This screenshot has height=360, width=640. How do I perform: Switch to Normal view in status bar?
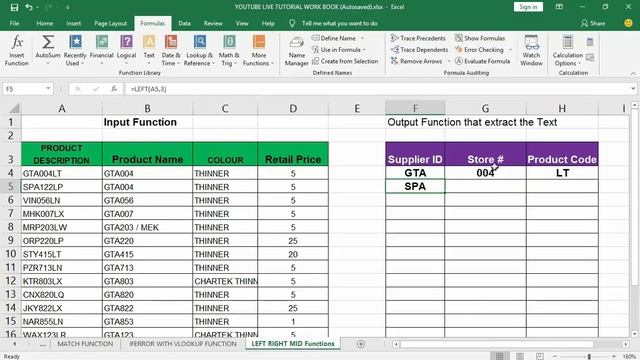tap(500, 356)
